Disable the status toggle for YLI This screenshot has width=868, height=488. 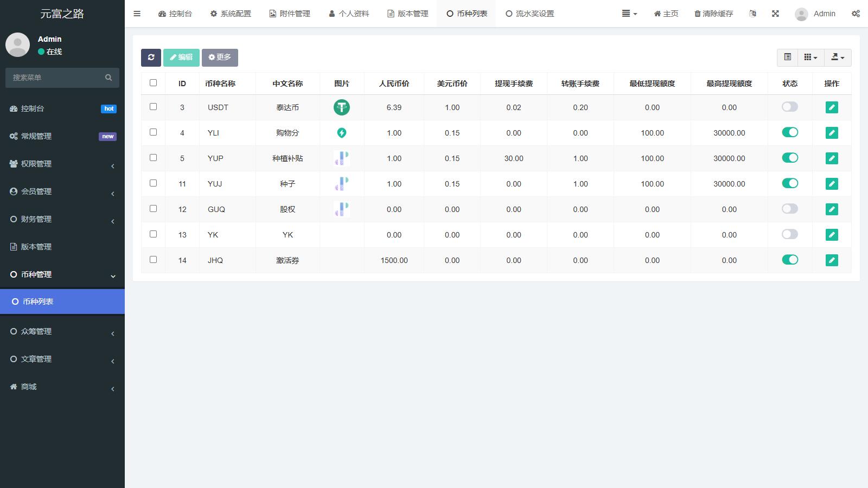[790, 132]
